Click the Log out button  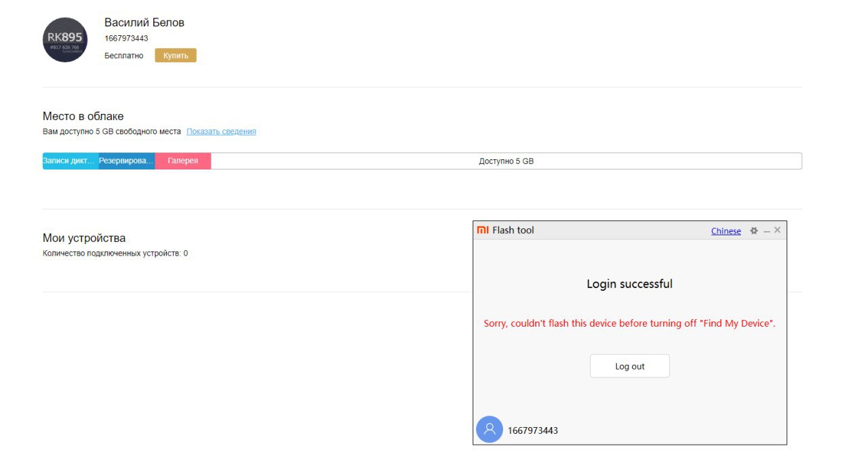point(630,366)
